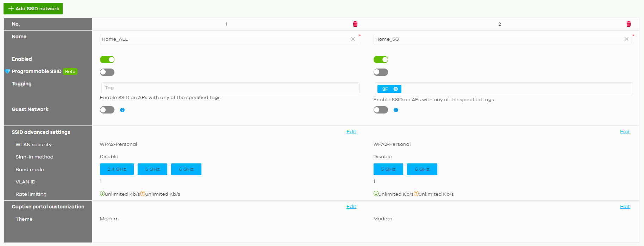The width and height of the screenshot is (644, 246).
Task: Edit SSID advanced settings for Home_5G
Action: click(x=625, y=132)
